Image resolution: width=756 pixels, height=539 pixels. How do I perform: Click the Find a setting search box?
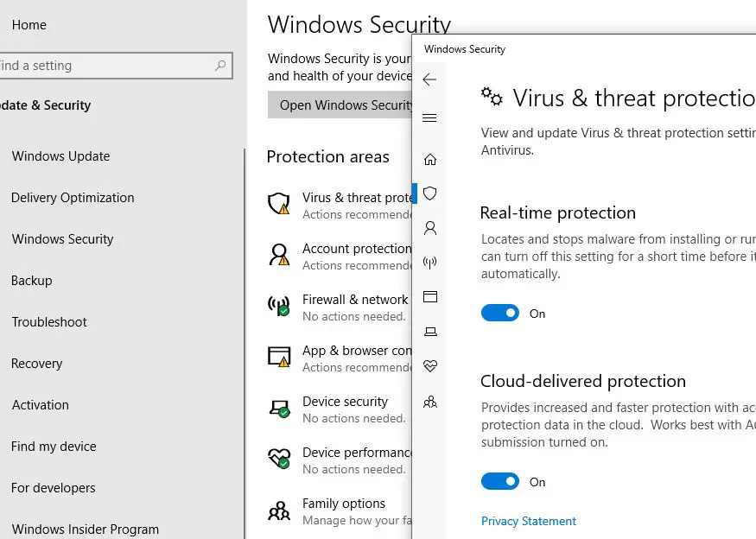(x=104, y=66)
